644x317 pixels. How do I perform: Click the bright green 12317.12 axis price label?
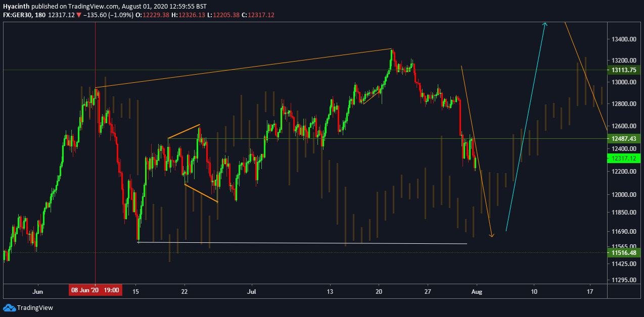pyautogui.click(x=624, y=159)
